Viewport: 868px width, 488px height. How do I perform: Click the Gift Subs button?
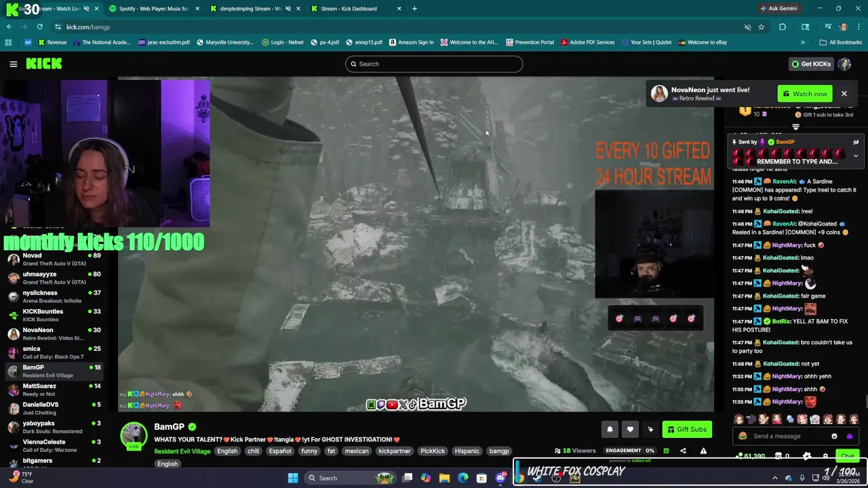(687, 429)
